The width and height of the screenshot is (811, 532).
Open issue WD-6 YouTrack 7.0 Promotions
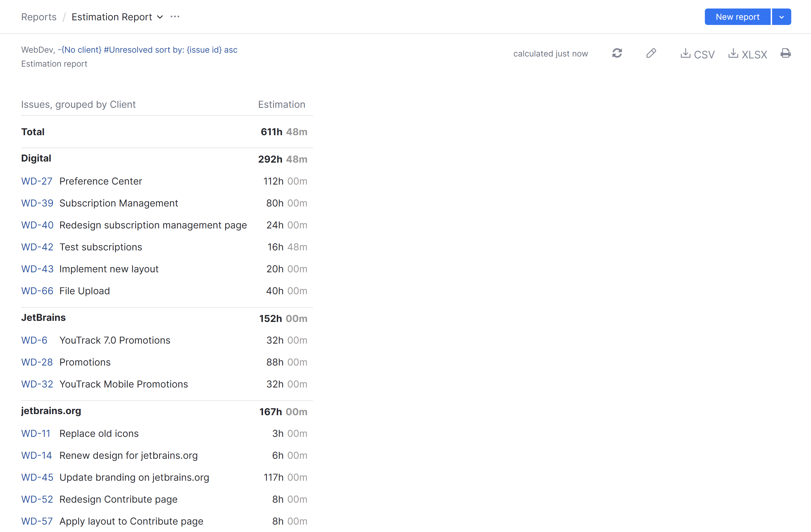[x=34, y=340]
